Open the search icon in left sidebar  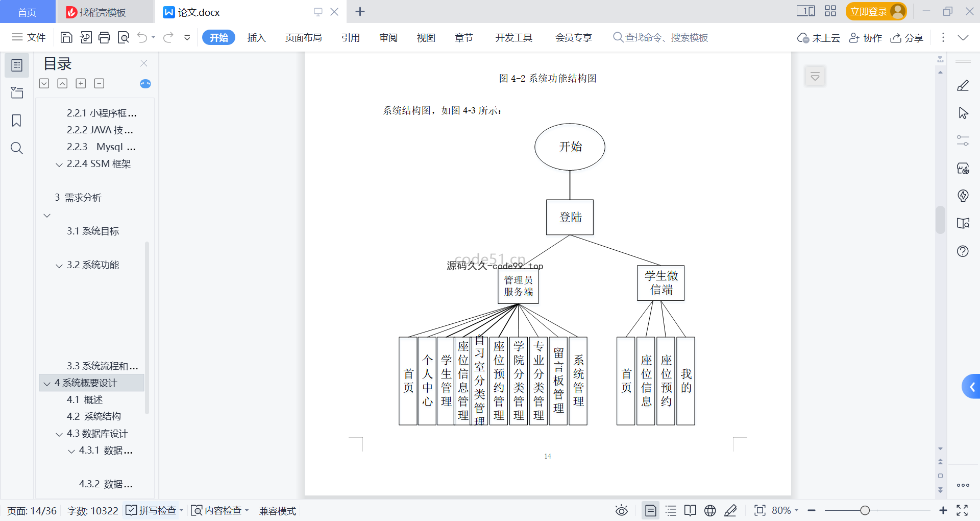(x=17, y=148)
